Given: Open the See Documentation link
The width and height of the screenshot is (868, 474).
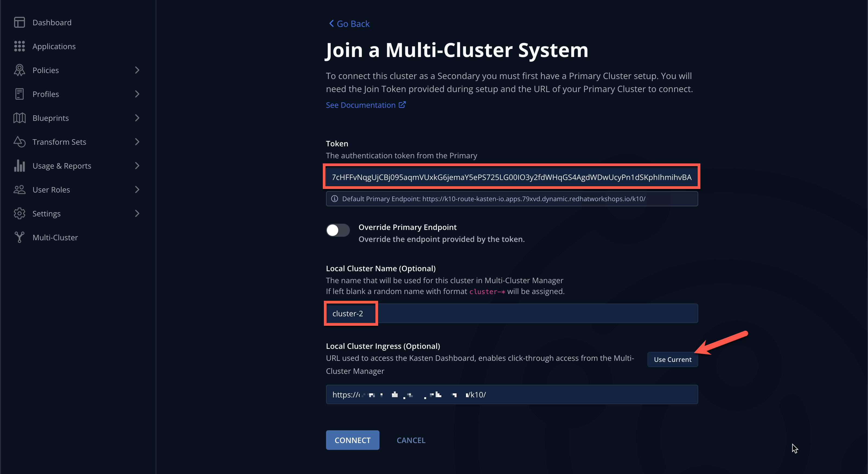Looking at the screenshot, I should pos(360,105).
